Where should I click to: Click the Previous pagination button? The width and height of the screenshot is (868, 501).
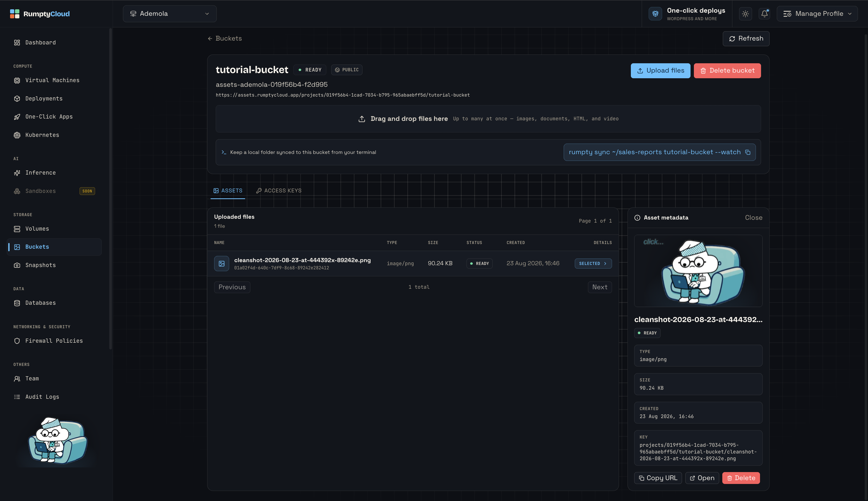coord(232,287)
